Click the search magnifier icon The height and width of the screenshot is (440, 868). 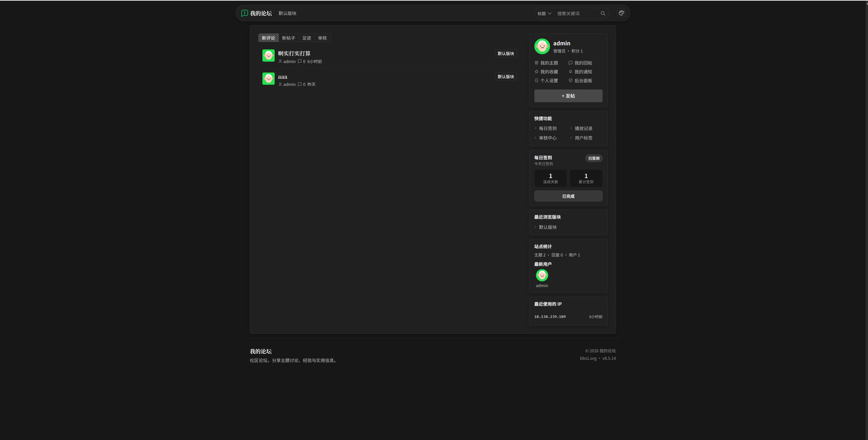point(603,13)
